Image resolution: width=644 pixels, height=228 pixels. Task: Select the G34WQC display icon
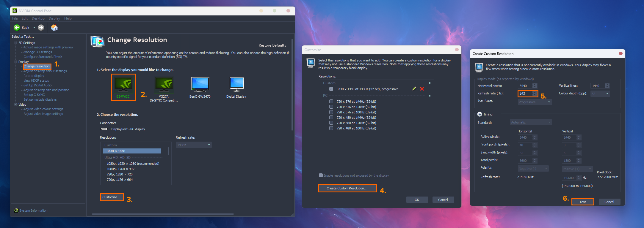(123, 85)
